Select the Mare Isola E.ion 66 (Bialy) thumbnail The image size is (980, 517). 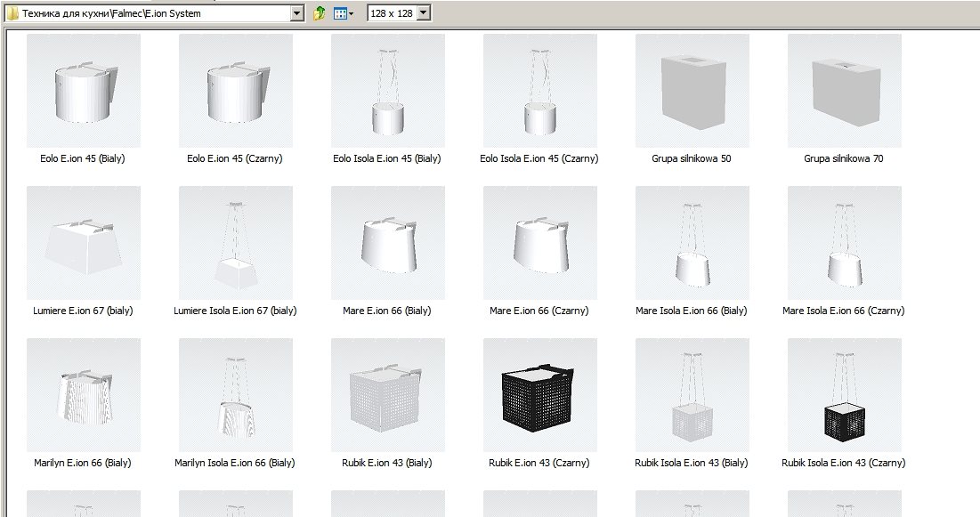click(692, 243)
